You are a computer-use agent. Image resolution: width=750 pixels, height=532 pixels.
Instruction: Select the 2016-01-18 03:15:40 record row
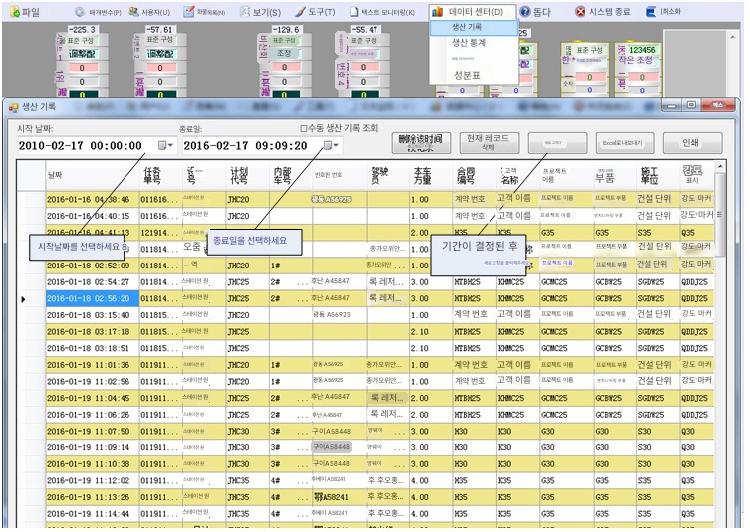click(x=88, y=315)
